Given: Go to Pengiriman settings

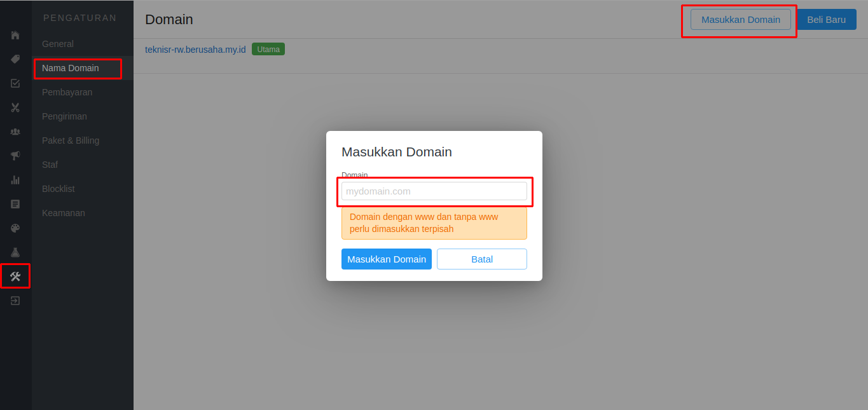Looking at the screenshot, I should pos(83,116).
